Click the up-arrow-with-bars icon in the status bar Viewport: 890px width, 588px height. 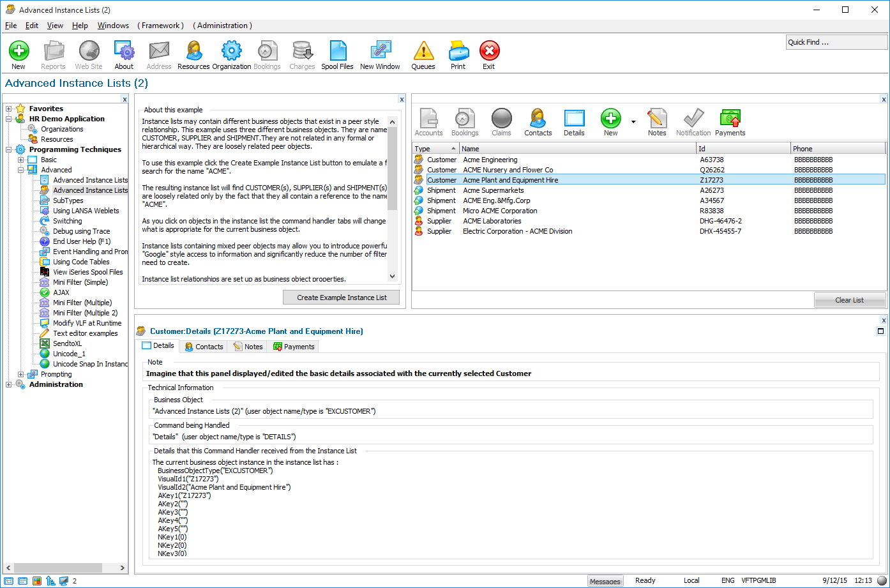click(50, 581)
